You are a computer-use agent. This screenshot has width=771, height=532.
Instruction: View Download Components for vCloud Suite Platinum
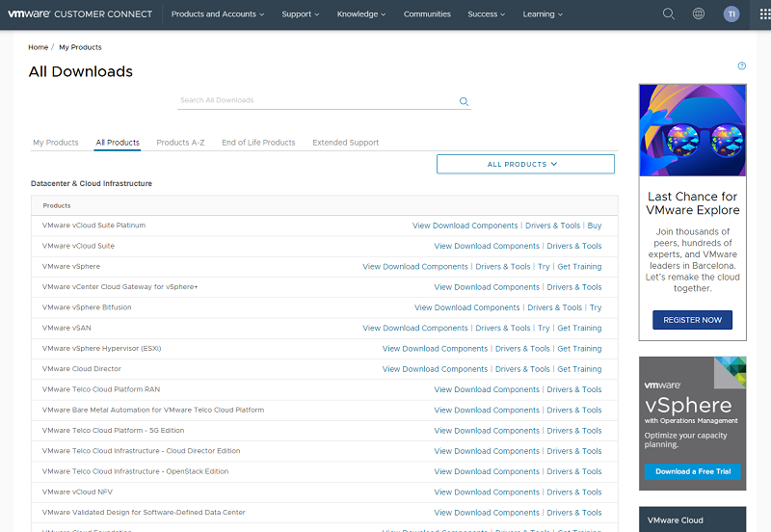pos(465,226)
